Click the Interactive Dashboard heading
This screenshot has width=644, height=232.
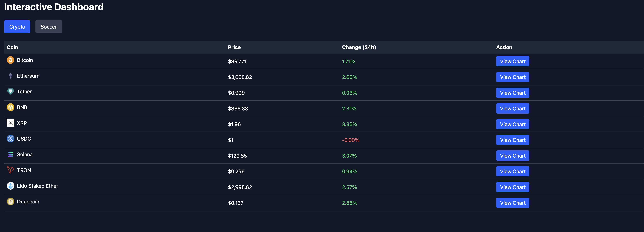(x=54, y=7)
